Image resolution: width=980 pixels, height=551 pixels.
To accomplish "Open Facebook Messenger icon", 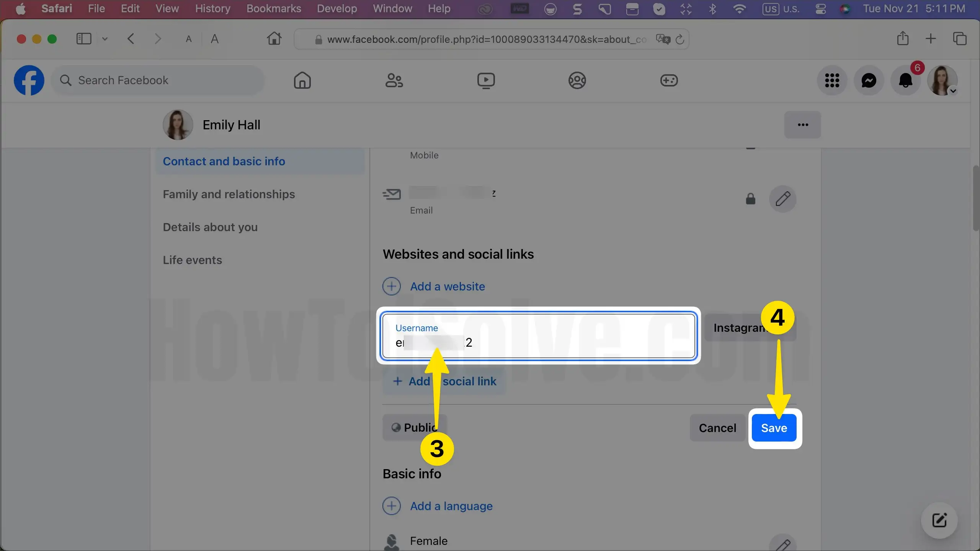I will [x=869, y=80].
